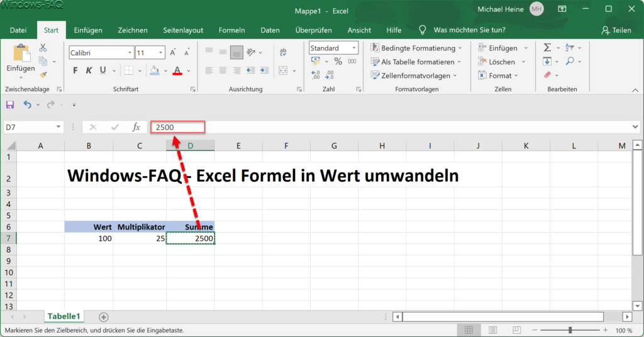This screenshot has height=337, width=644.
Task: Switch to the Einfügen ribbon tab
Action: pyautogui.click(x=88, y=30)
